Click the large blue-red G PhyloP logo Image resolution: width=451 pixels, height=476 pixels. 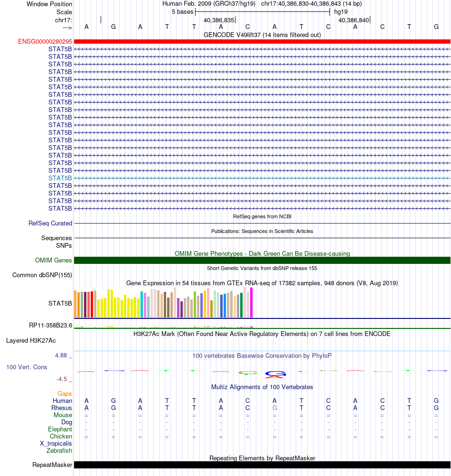[275, 374]
